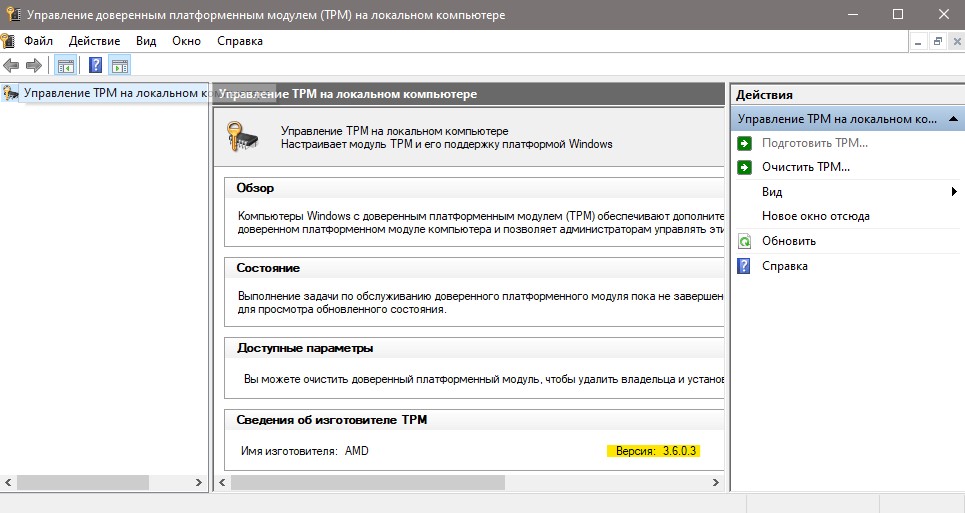965x513 pixels.
Task: Click the center pane title bar text
Action: pyautogui.click(x=348, y=94)
